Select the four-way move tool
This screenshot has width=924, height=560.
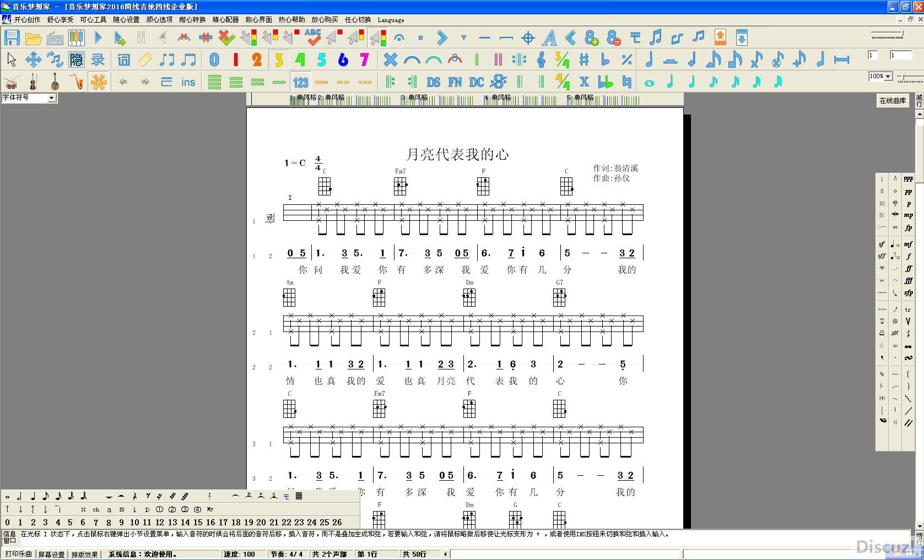33,59
